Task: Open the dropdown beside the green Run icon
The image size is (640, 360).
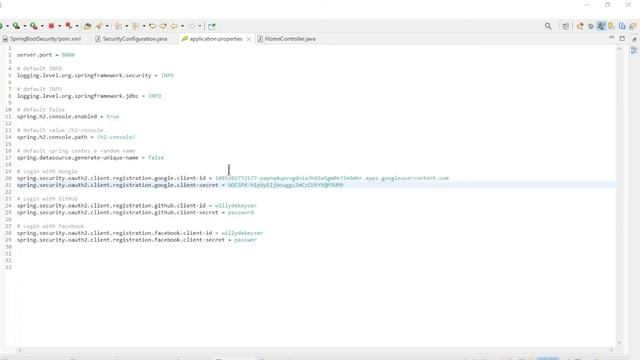Action: (7, 26)
